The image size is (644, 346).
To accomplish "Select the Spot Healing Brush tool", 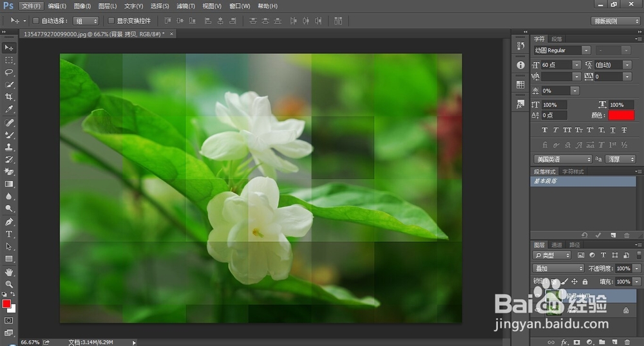I will [x=8, y=123].
